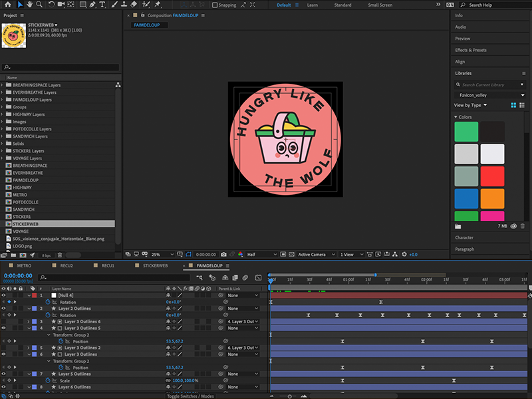Image resolution: width=532 pixels, height=399 pixels.
Task: Open the Align panel
Action: click(x=460, y=61)
